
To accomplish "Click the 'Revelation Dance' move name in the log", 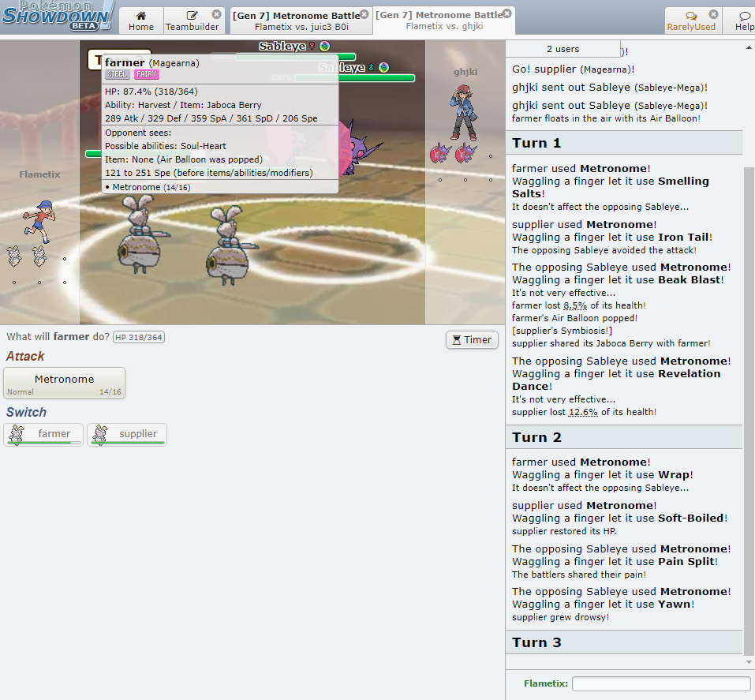I will pos(616,380).
